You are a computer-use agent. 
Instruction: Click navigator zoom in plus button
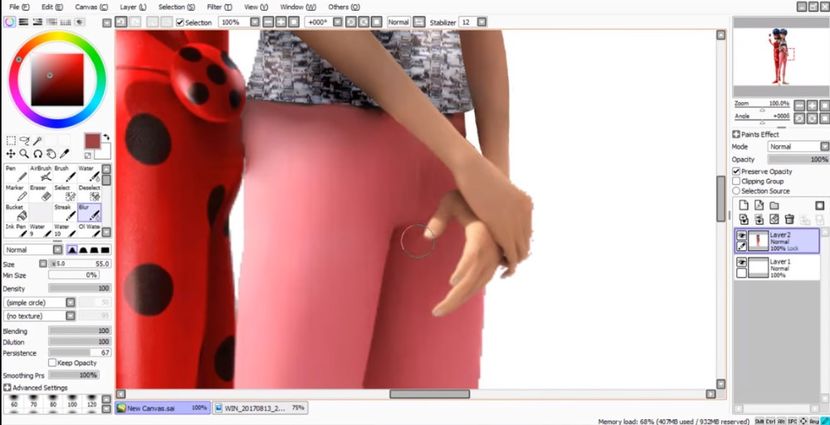pyautogui.click(x=811, y=105)
